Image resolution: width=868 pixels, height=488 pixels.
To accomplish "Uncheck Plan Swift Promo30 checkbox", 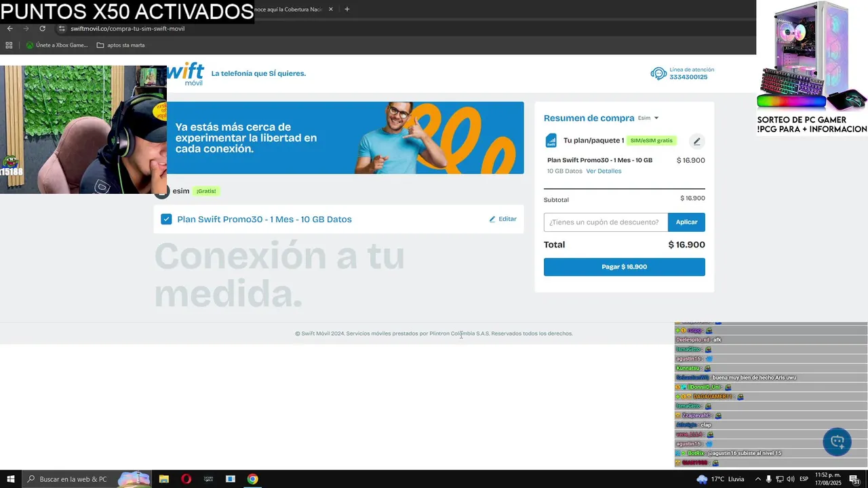I will 166,219.
